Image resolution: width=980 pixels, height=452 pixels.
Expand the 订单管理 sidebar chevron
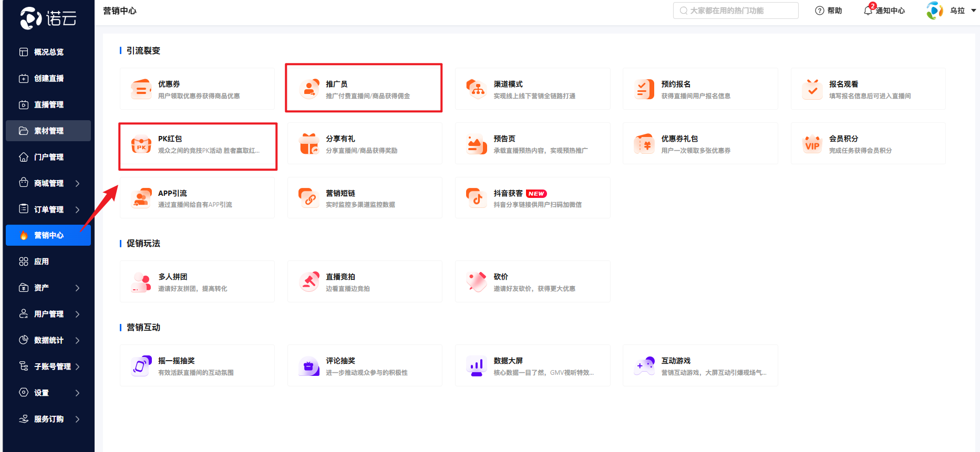click(77, 209)
